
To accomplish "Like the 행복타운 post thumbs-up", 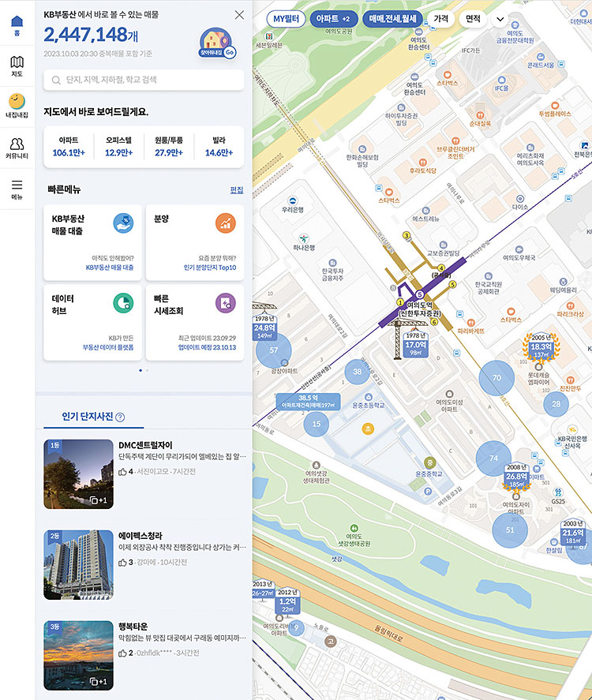I will click(122, 653).
